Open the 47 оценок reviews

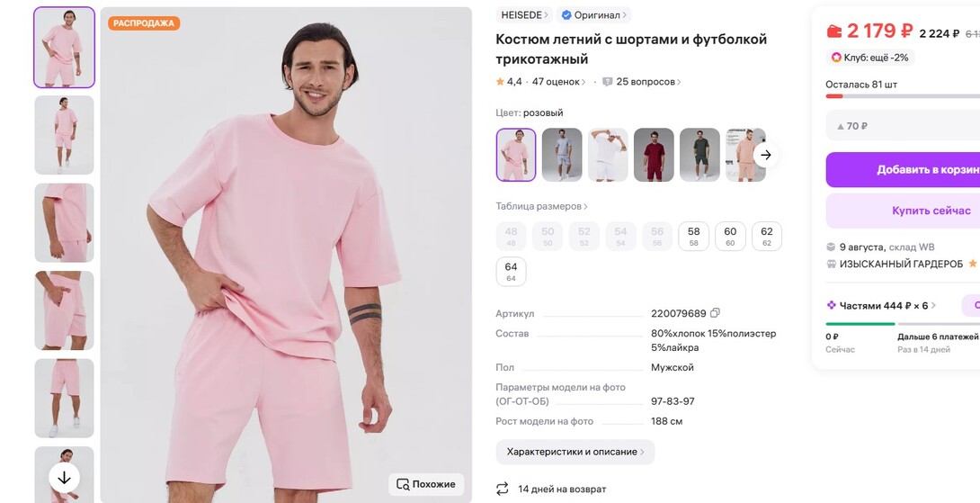click(x=558, y=82)
